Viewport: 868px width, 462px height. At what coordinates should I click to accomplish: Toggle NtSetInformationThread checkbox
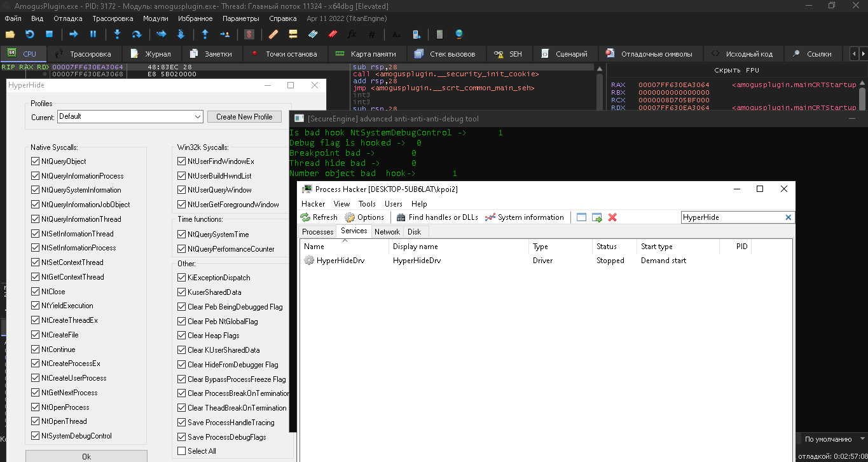(x=35, y=233)
